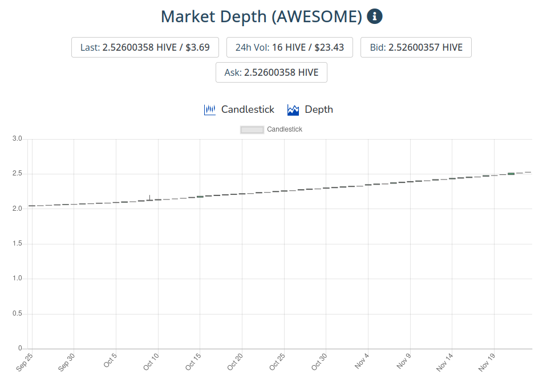Click the Oct 5 axis label
The image size is (555, 392).
tap(110, 360)
